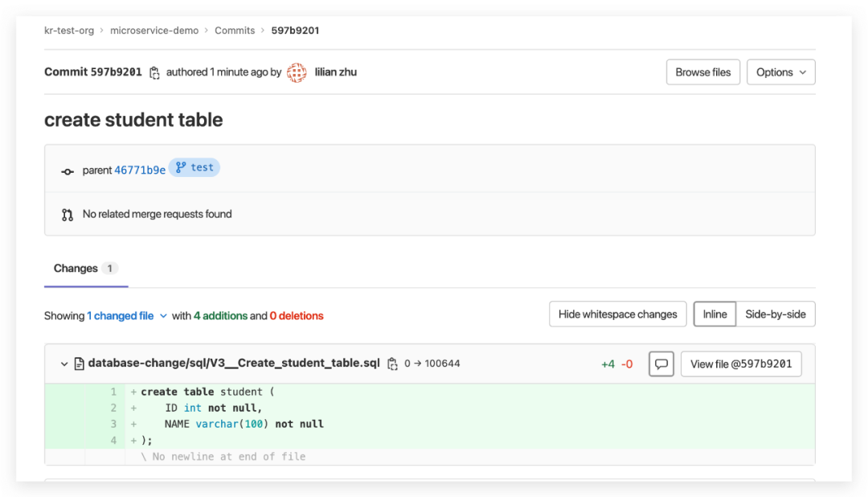Image resolution: width=868 pixels, height=497 pixels.
Task: Click lilian zhu's avatar image
Action: (297, 72)
